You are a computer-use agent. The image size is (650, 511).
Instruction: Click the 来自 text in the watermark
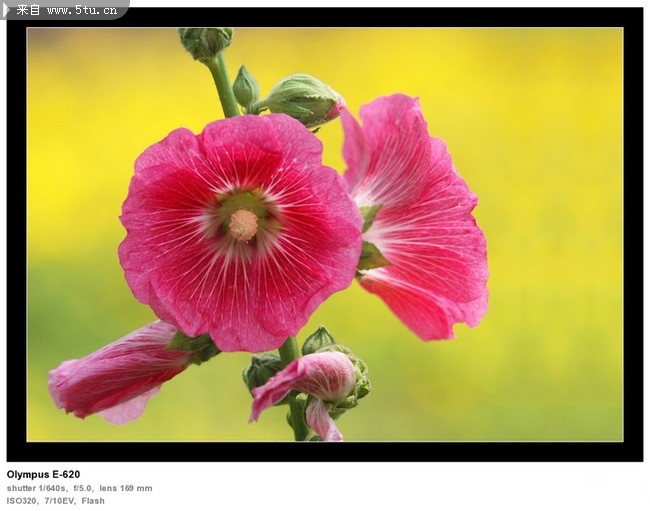pos(29,10)
